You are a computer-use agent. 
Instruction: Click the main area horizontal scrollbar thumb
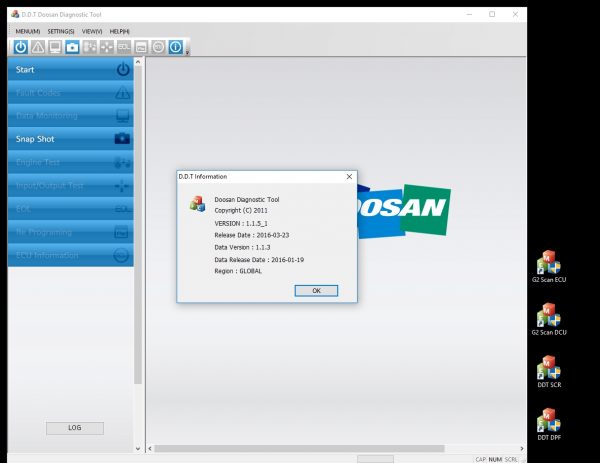coord(300,448)
